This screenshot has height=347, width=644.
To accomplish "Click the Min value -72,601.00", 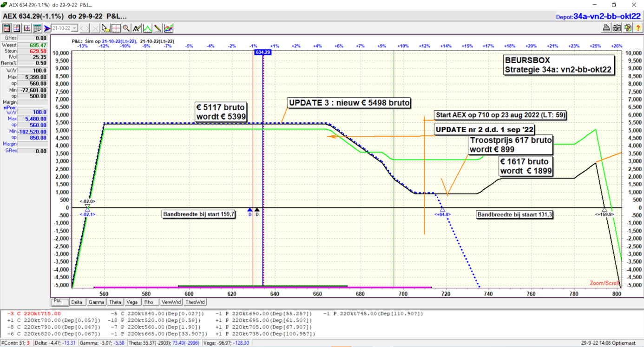I will point(33,90).
